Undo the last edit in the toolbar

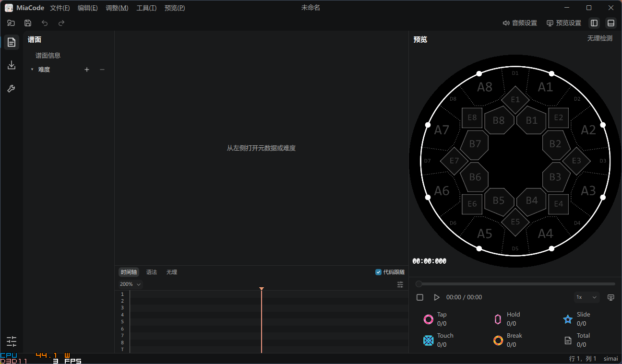pos(45,23)
